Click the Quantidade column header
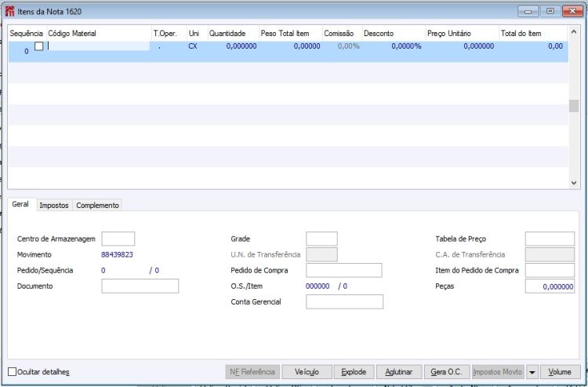Image resolution: width=588 pixels, height=387 pixels. (234, 34)
